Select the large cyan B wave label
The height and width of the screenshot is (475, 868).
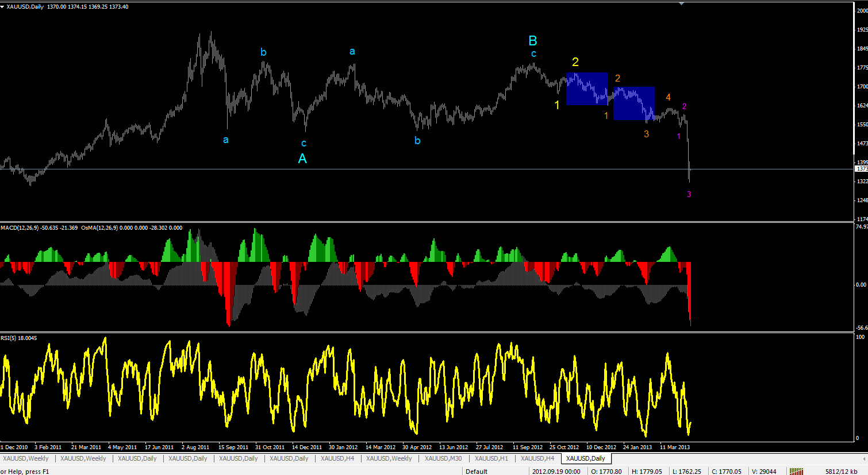pyautogui.click(x=533, y=41)
